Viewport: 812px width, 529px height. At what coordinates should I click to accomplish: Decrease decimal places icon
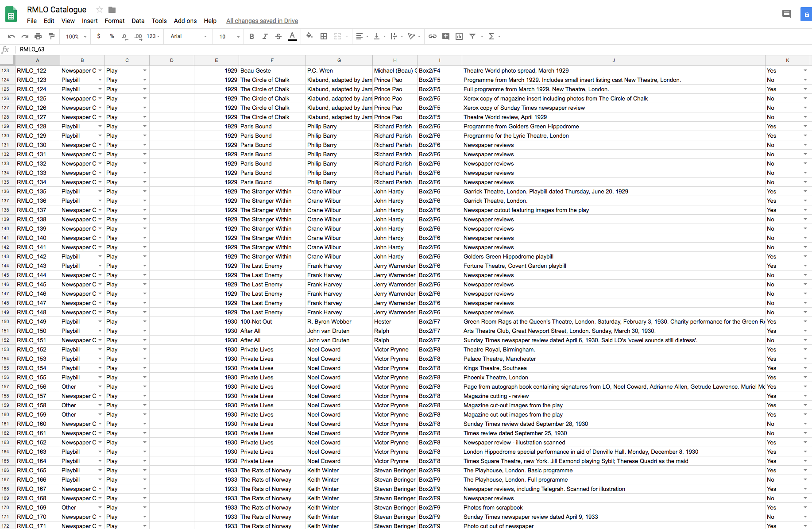tap(124, 36)
